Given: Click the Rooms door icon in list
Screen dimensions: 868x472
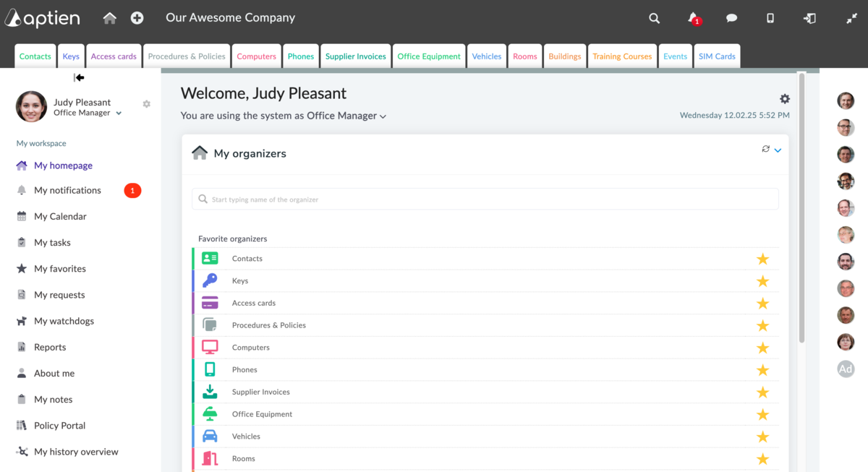Looking at the screenshot, I should [x=210, y=458].
